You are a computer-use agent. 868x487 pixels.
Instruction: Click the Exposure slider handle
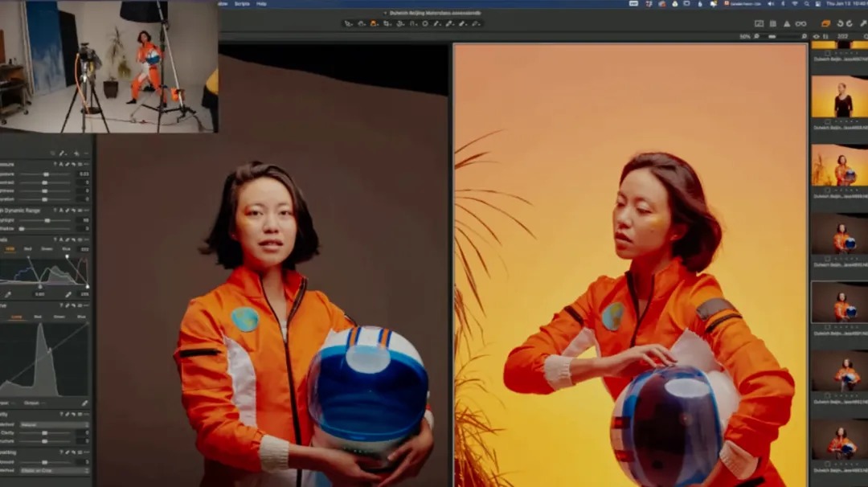tap(46, 174)
